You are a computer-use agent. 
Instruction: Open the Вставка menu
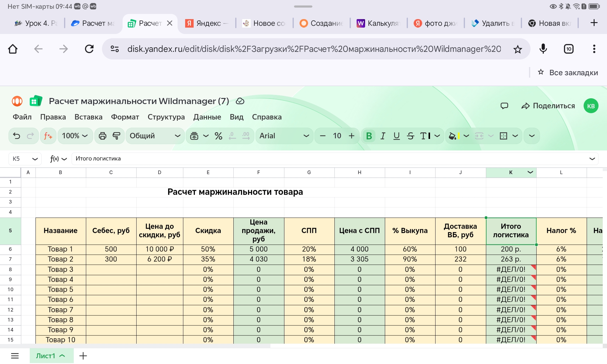pos(88,117)
